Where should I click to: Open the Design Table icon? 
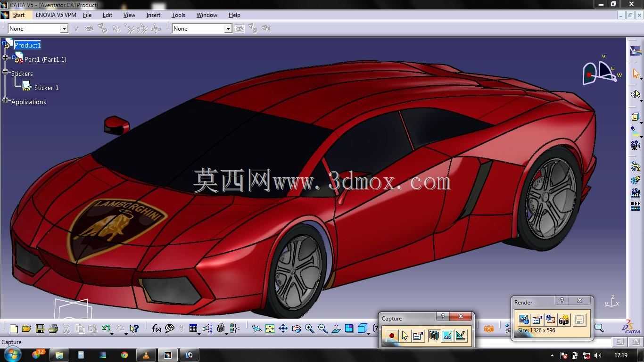[x=193, y=329]
